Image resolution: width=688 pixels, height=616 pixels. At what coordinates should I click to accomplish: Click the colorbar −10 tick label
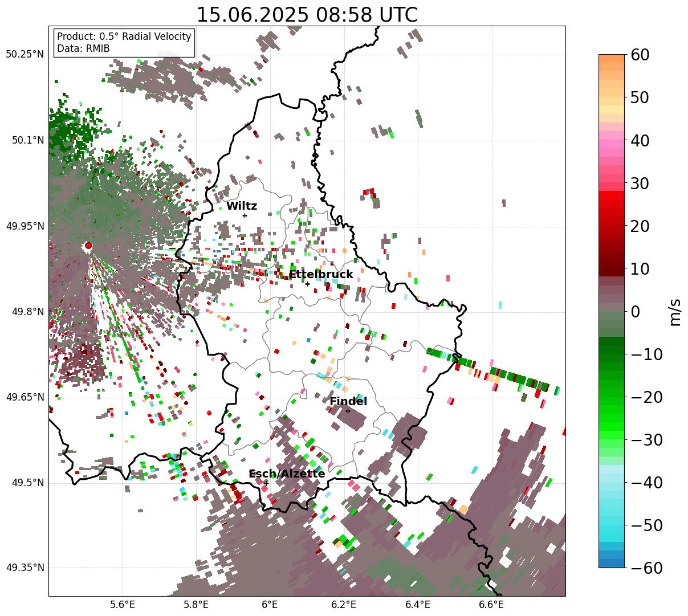click(646, 354)
